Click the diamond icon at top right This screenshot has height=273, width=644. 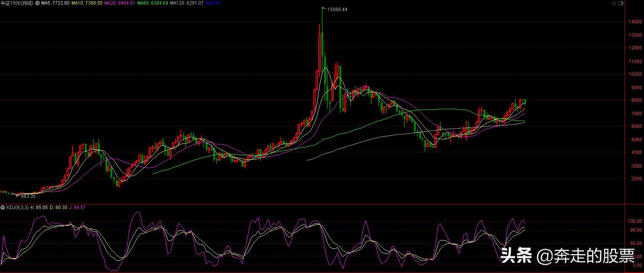[614, 3]
